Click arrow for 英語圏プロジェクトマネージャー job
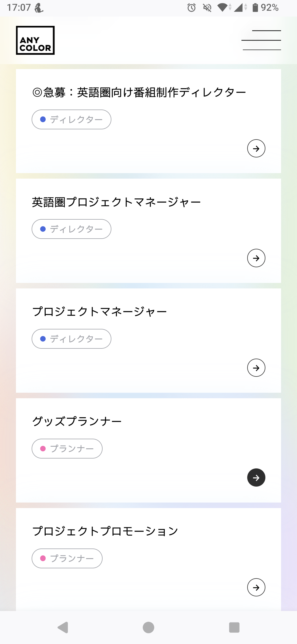 pyautogui.click(x=256, y=258)
